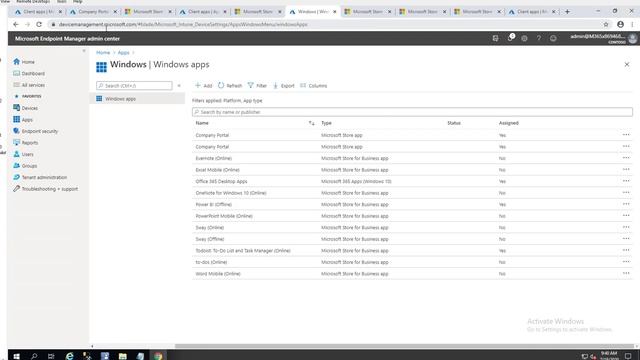Image resolution: width=640 pixels, height=360 pixels.
Task: Open the help question mark icon
Action: 538,38
